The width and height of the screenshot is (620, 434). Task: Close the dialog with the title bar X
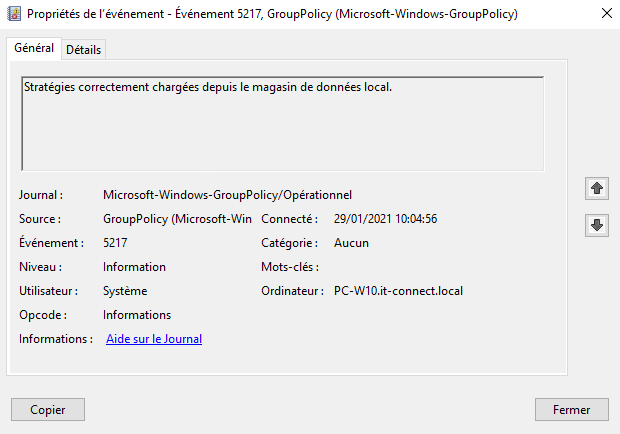[606, 13]
